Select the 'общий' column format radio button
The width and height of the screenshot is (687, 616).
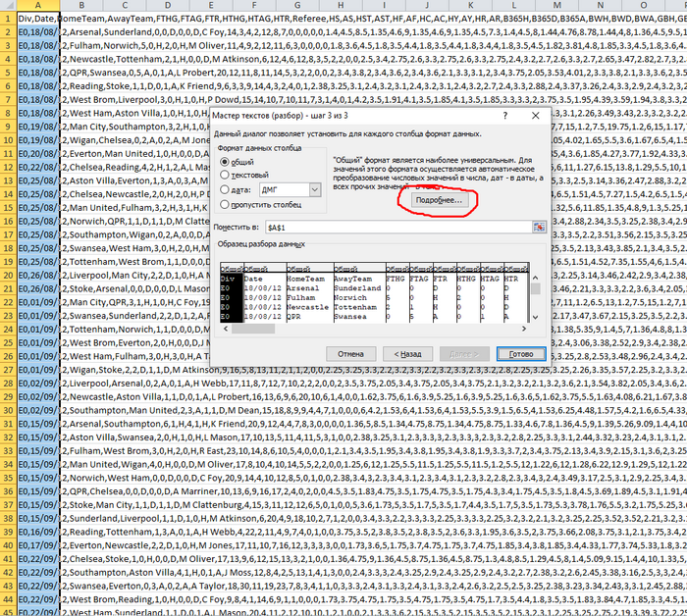pos(225,162)
